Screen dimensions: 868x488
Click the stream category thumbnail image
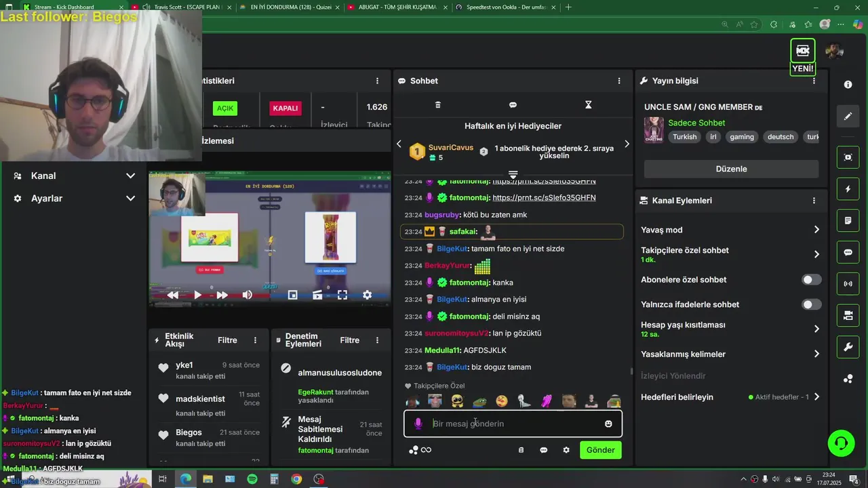(x=654, y=130)
